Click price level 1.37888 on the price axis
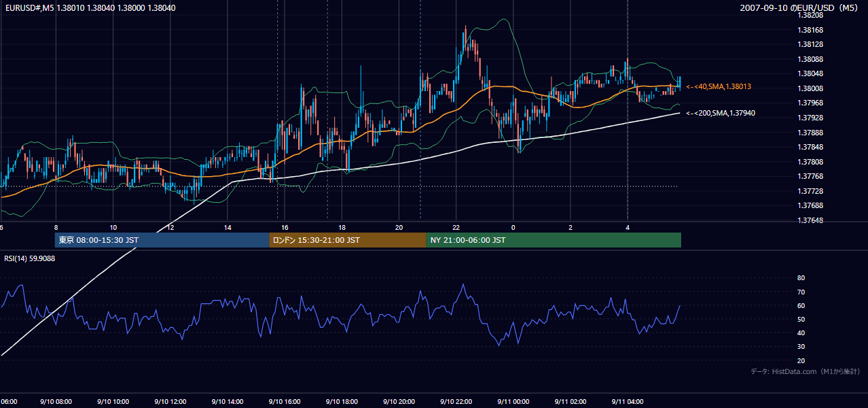Screen dimensions: 868x408 [x=810, y=133]
